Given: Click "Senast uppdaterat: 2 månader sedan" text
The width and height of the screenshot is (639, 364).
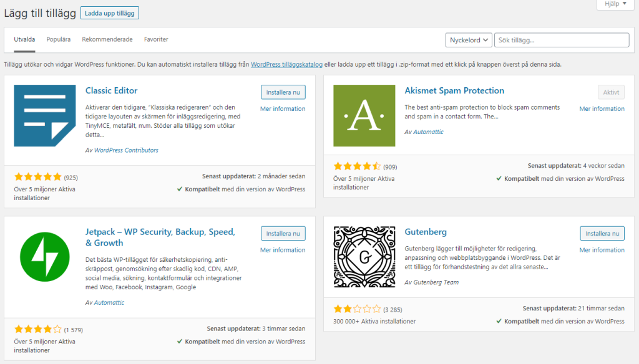Looking at the screenshot, I should 253,176.
